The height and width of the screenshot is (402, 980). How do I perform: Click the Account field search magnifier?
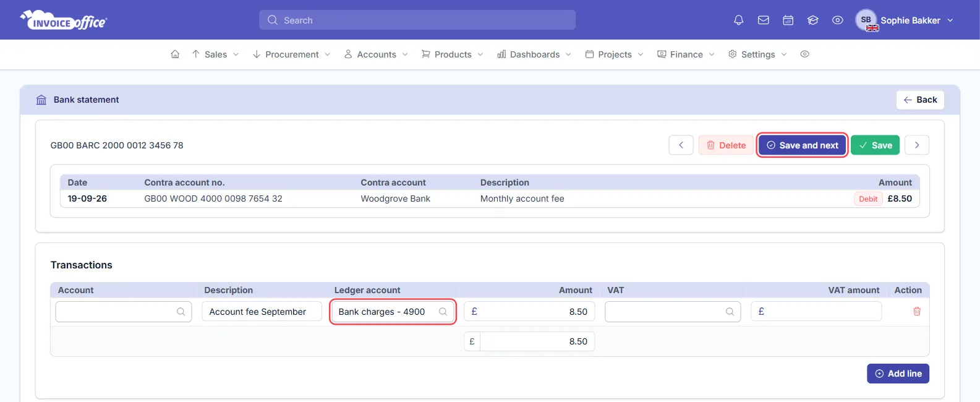point(181,312)
